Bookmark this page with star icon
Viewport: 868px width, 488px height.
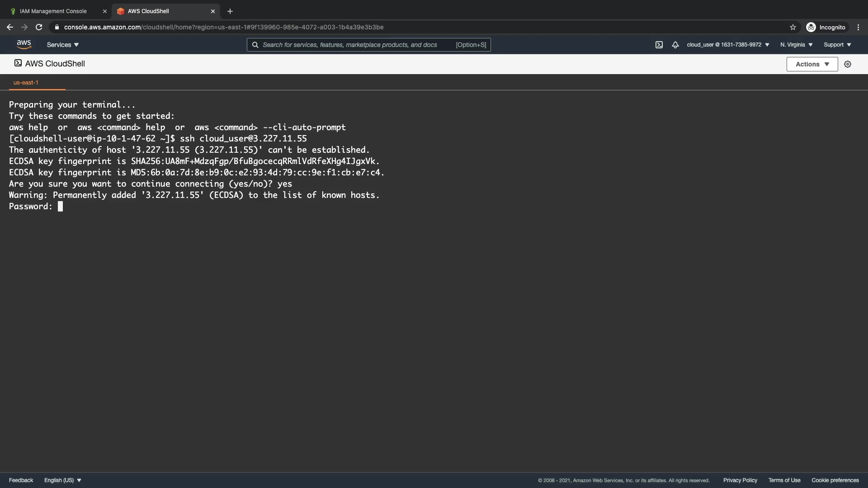click(x=793, y=27)
